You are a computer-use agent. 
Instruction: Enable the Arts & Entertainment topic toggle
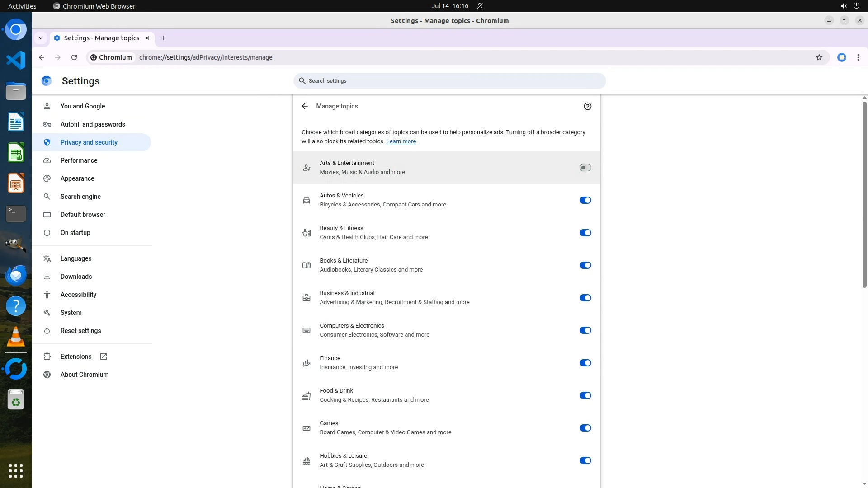tap(585, 168)
